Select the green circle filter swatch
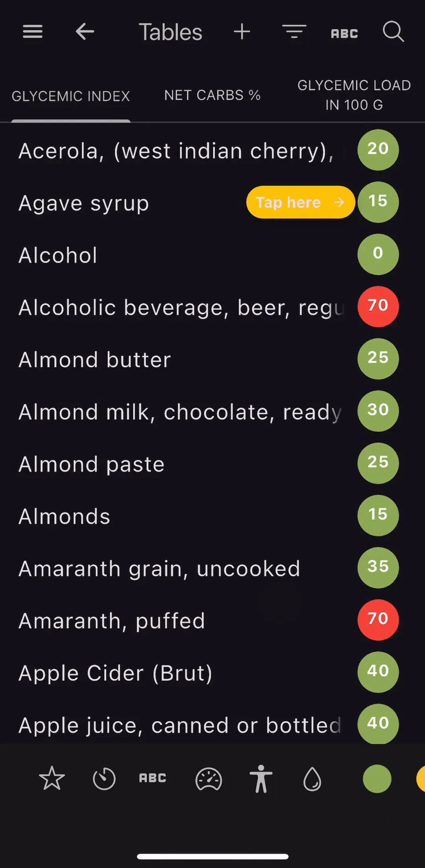This screenshot has height=868, width=425. (x=377, y=778)
